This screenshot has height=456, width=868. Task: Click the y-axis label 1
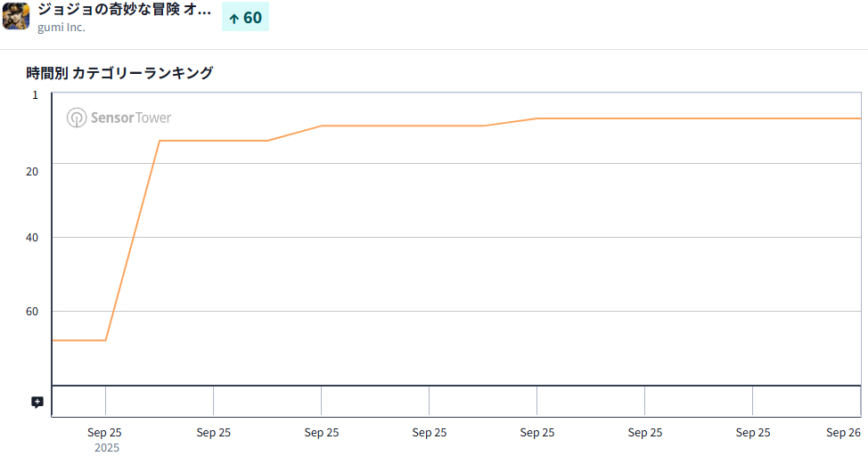pyautogui.click(x=36, y=94)
